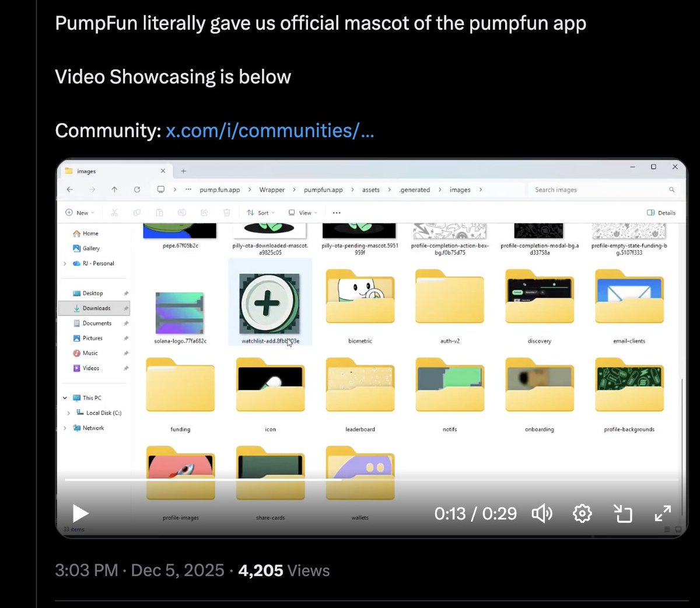Open Music in navigation pane
700x608 pixels.
[x=85, y=353]
